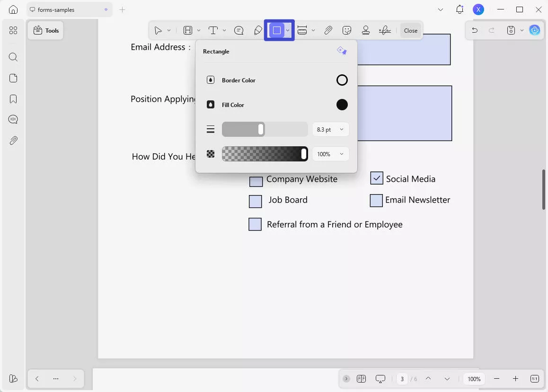
Task: Open the sticker tool
Action: 347,30
